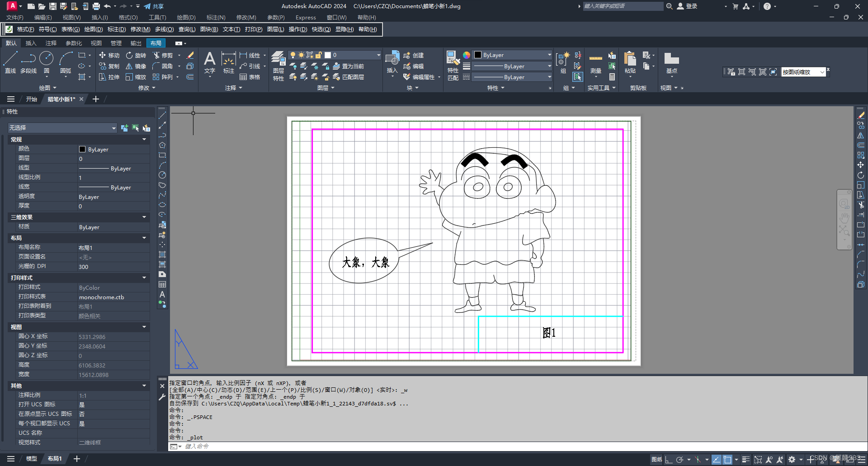Click the 创建 (Create block) button

coord(413,55)
